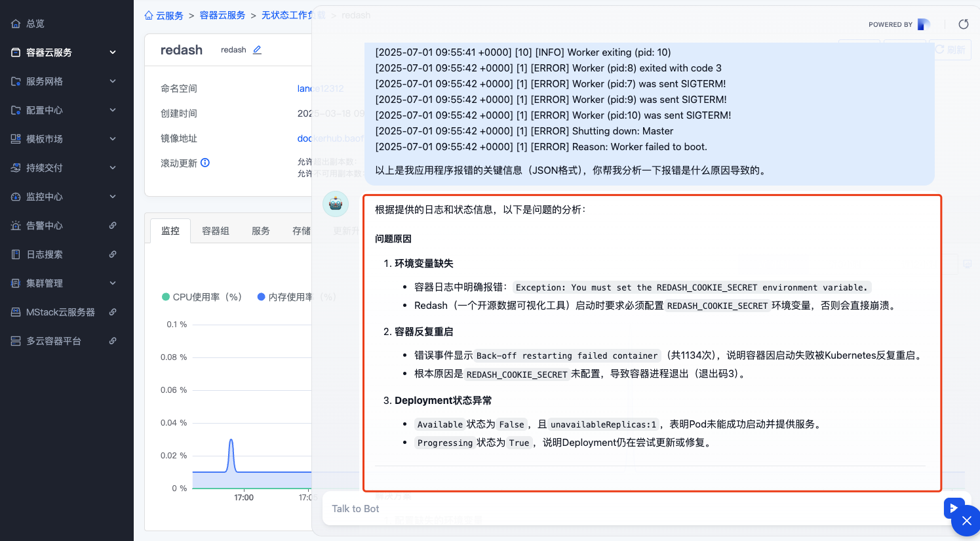Click the 监控中心 sidebar icon
This screenshot has width=980, height=541.
click(16, 197)
